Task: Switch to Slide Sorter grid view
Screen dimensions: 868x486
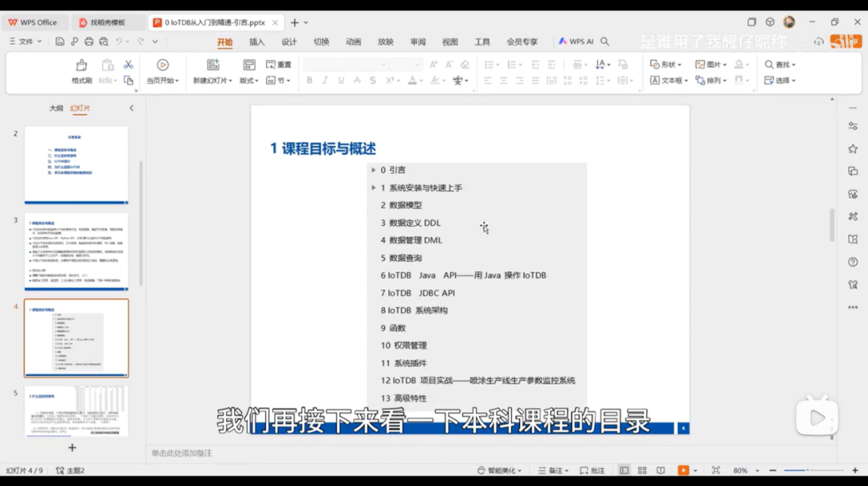Action: tap(642, 471)
